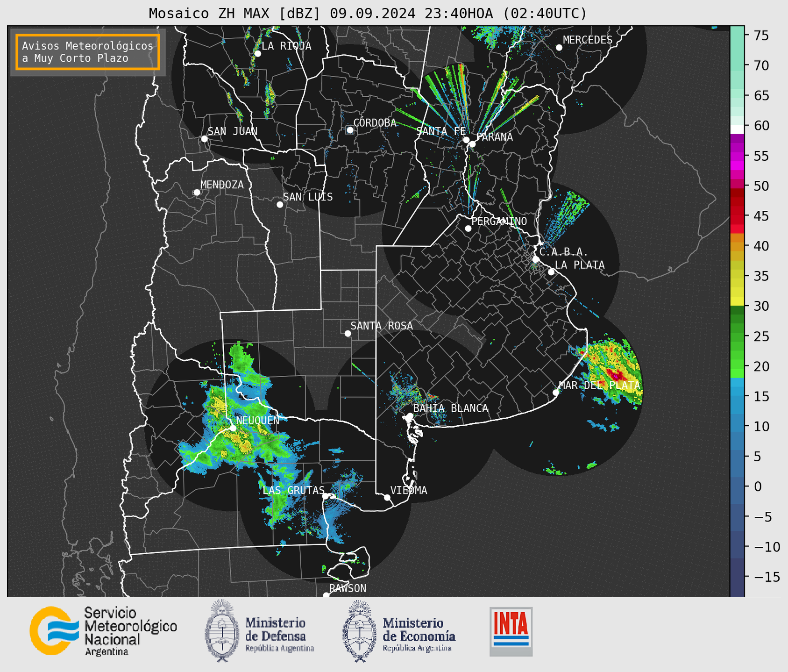Click the white 60 dBZ color on scale
788x672 pixels.
(x=737, y=129)
